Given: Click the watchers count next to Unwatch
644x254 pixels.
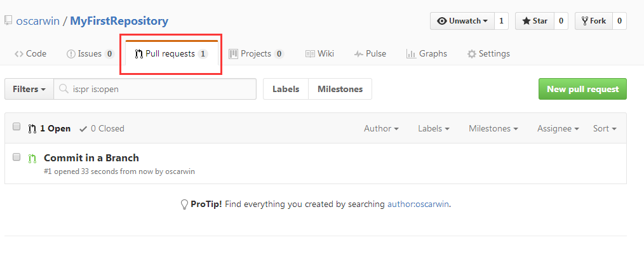Looking at the screenshot, I should click(502, 21).
